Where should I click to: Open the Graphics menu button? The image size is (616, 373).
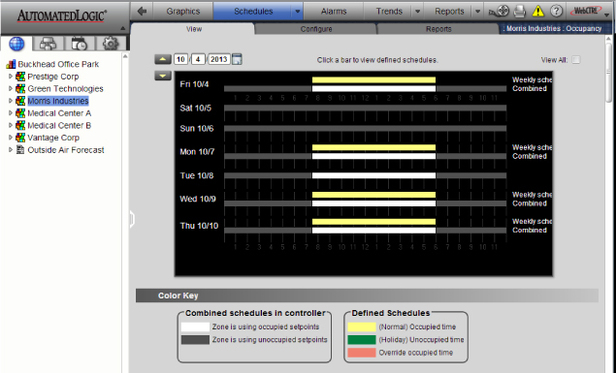pyautogui.click(x=183, y=11)
